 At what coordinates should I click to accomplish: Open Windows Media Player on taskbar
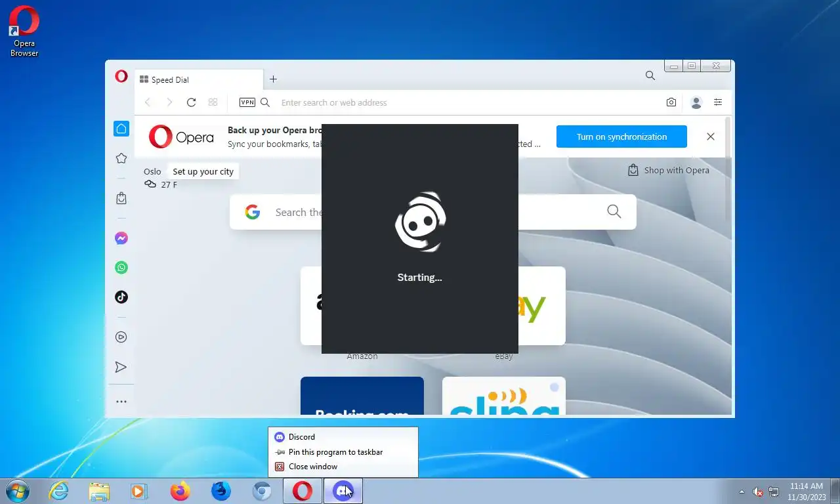point(139,491)
